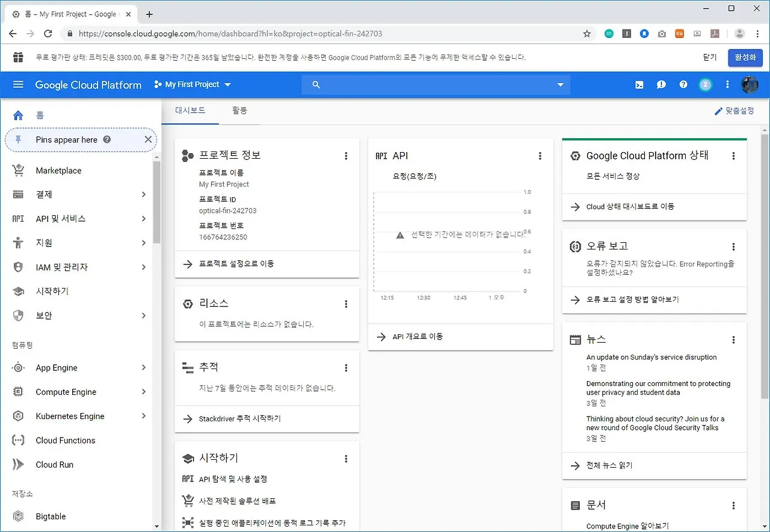The image size is (770, 532).
Task: Click the search magnifier icon
Action: (316, 85)
